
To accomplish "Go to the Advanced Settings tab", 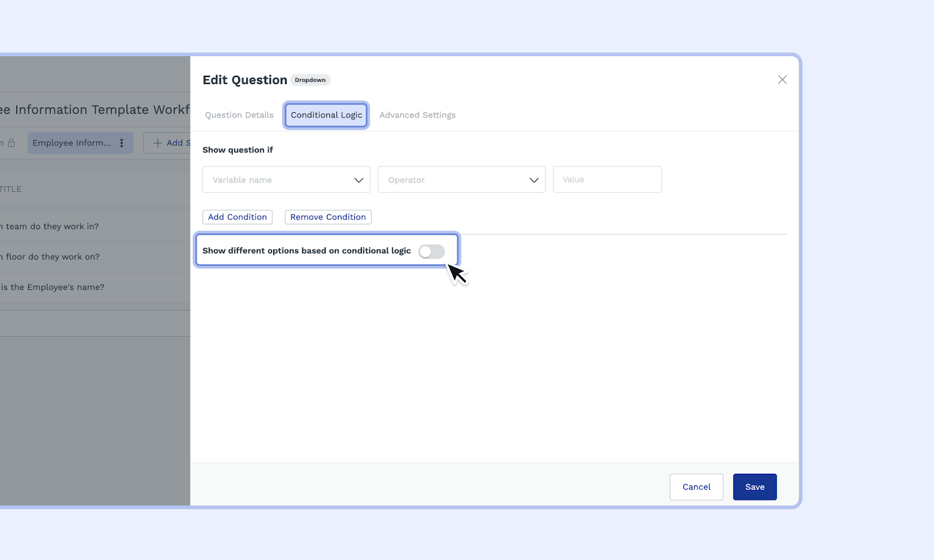I will [417, 115].
